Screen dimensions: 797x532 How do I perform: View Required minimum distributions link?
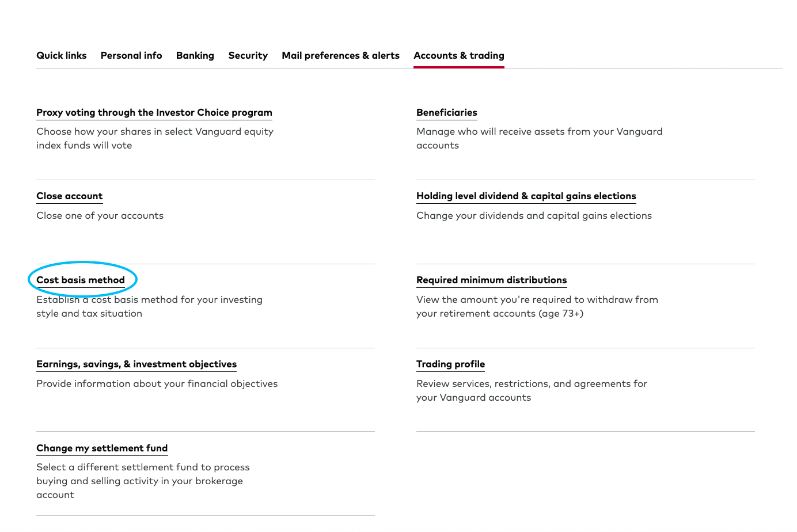[x=491, y=280]
